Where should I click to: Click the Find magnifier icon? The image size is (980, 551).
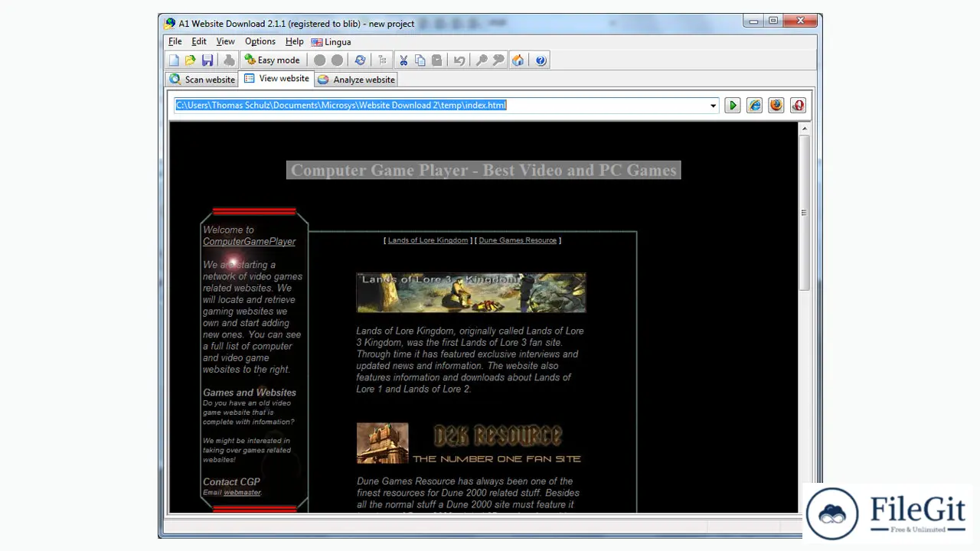[482, 60]
